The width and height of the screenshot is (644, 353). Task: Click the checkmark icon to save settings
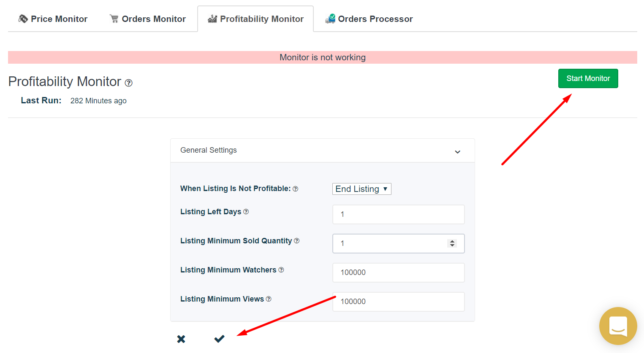click(219, 339)
